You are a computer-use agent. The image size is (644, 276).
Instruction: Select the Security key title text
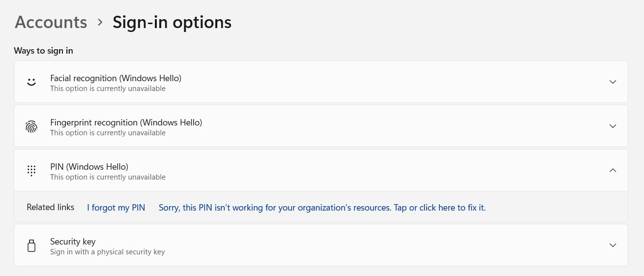coord(73,242)
